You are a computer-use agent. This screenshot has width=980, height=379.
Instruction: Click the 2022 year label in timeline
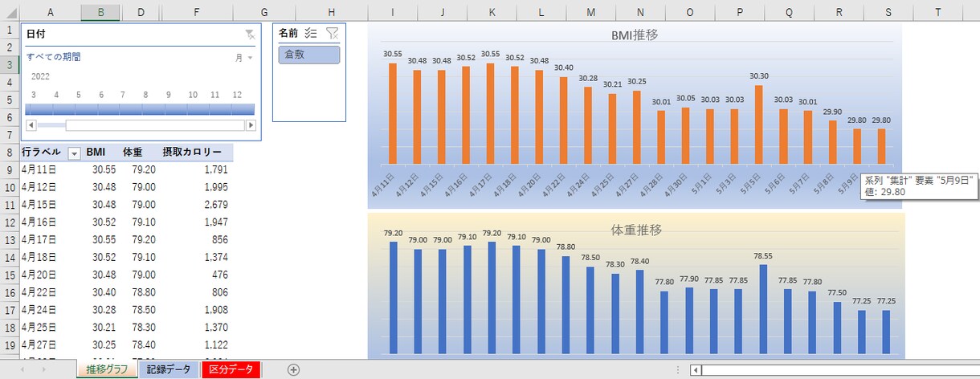(40, 76)
